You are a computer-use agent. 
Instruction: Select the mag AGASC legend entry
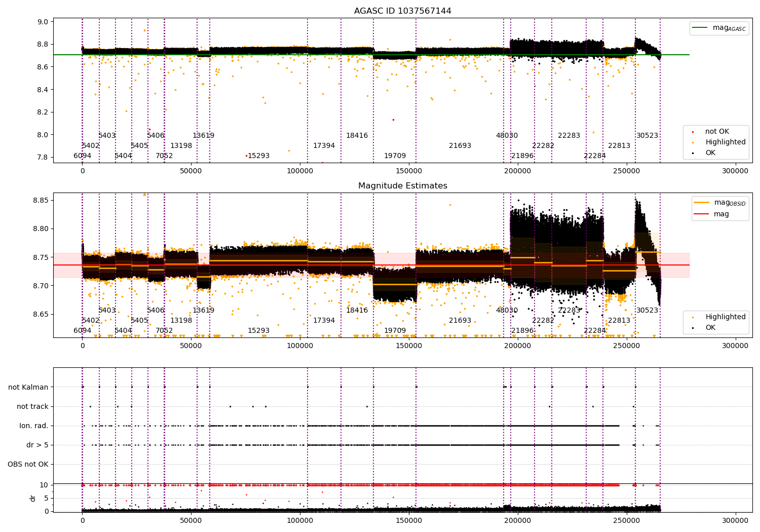[719, 28]
